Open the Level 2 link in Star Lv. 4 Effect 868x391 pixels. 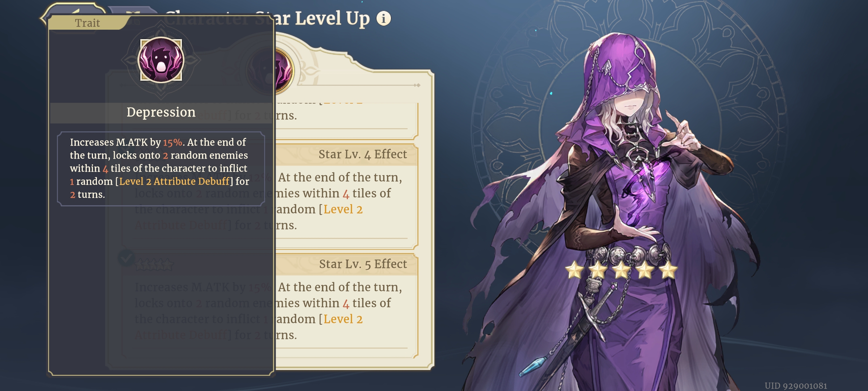[x=343, y=209]
